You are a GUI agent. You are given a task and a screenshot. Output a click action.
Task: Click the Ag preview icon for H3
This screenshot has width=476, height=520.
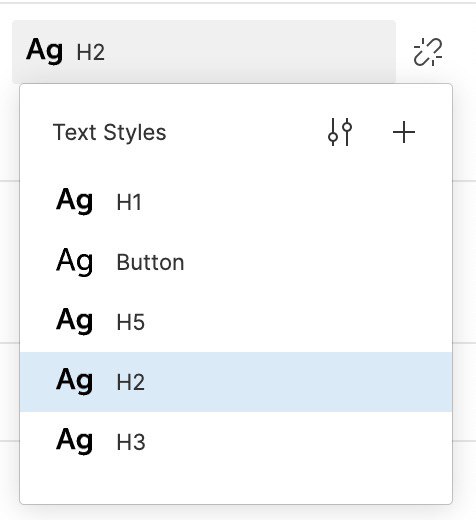(74, 441)
